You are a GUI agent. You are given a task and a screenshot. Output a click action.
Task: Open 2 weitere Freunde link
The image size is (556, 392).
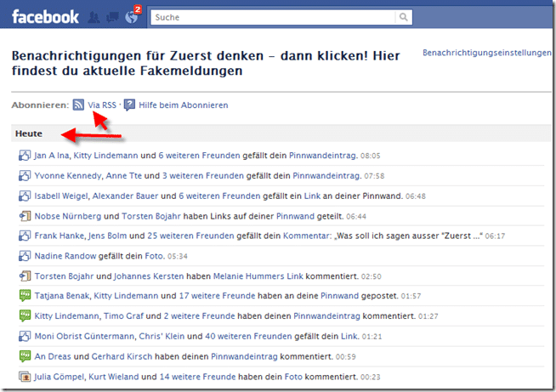(199, 315)
